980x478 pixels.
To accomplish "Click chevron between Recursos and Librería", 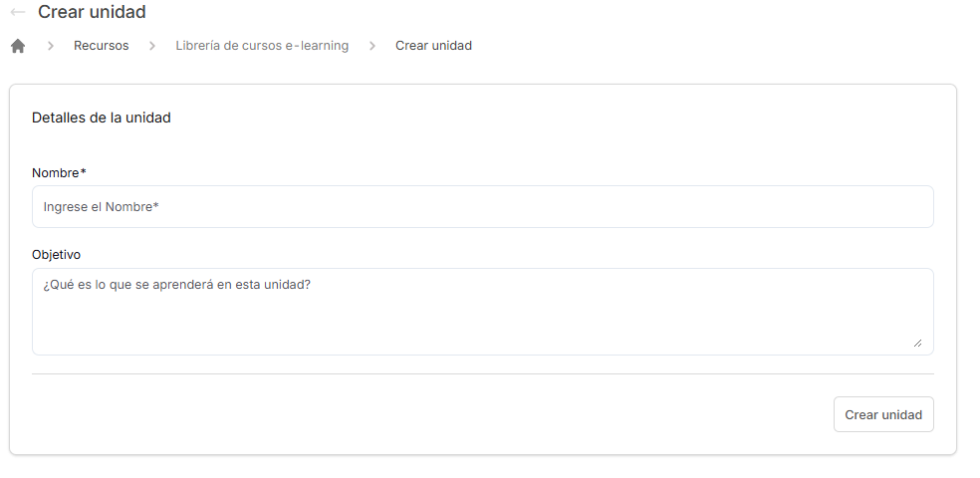I will [151, 46].
